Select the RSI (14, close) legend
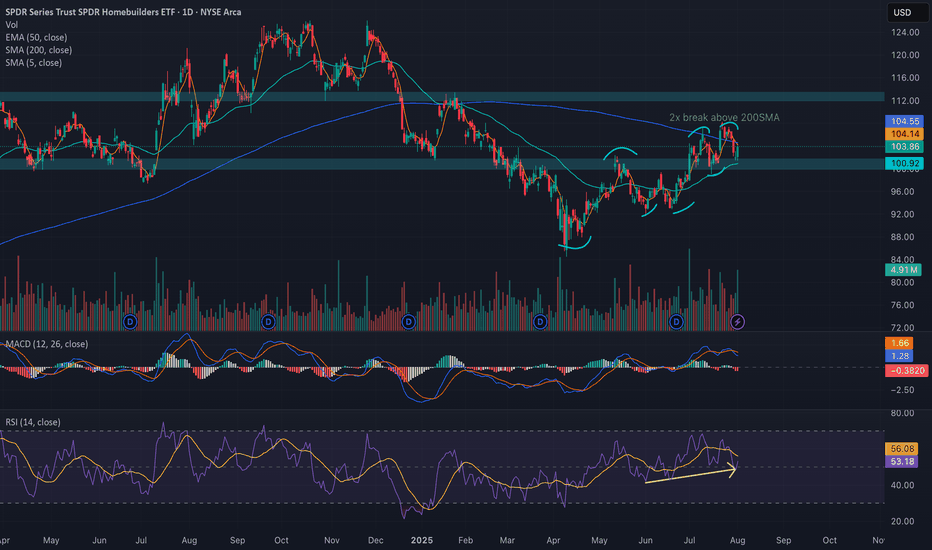932x550 pixels. point(33,422)
